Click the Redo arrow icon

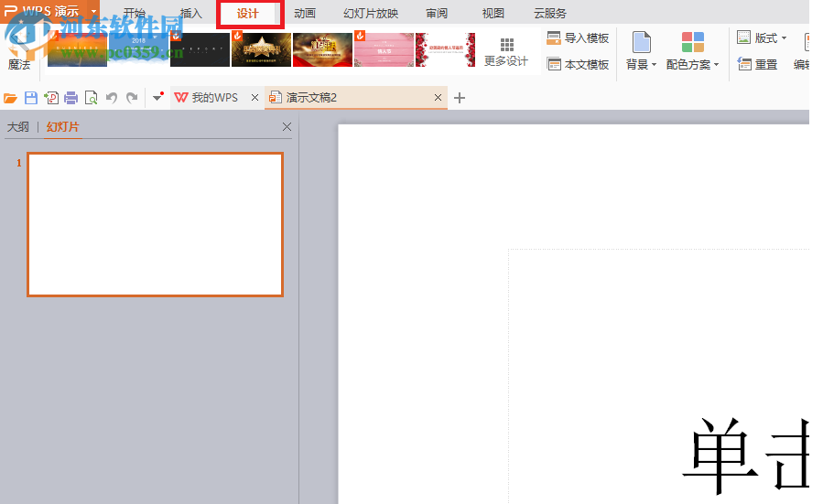132,98
